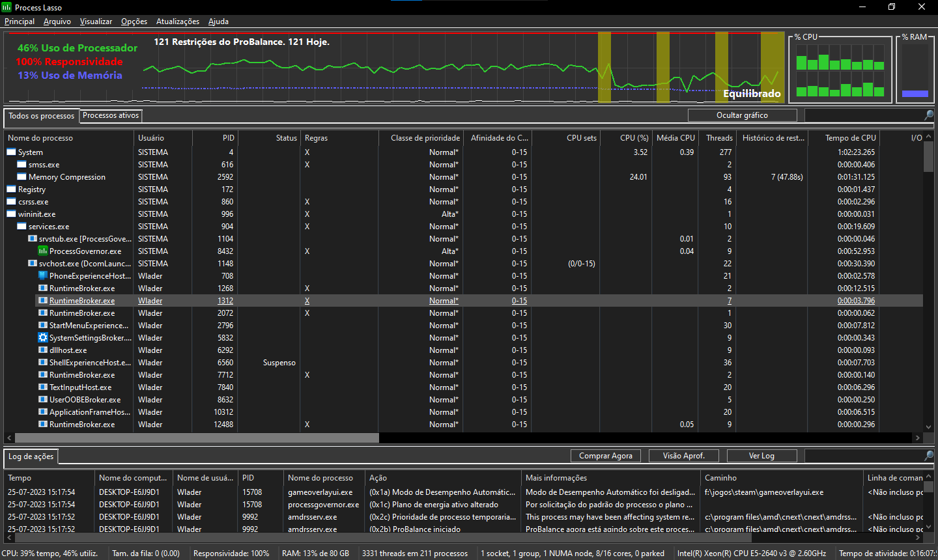The image size is (938, 560).
Task: Click the RAM 13% status bar entry
Action: [315, 553]
